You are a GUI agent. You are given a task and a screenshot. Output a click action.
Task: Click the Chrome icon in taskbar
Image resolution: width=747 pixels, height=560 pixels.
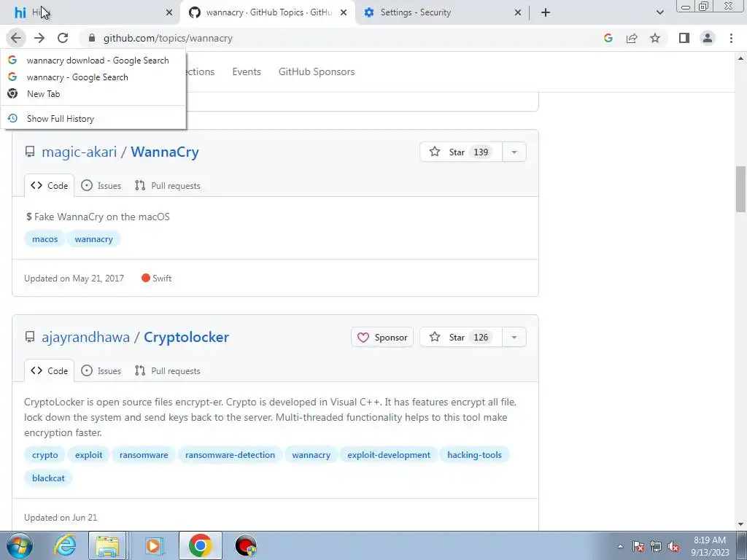(200, 545)
